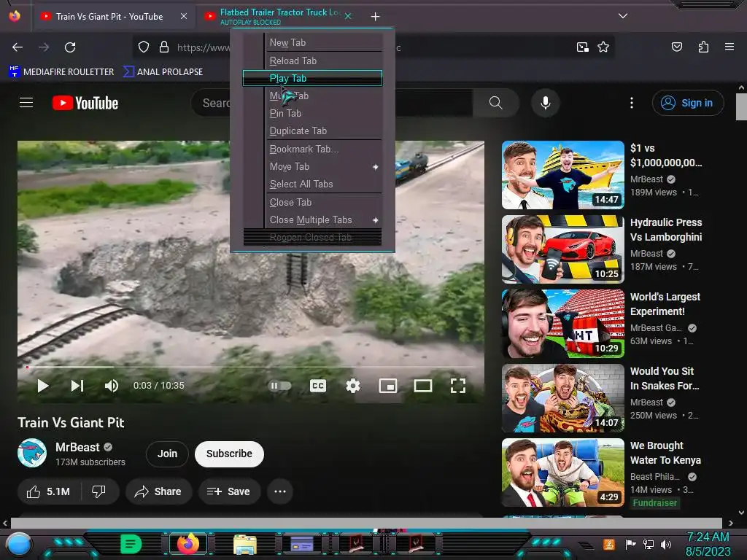
Task: Click the site security padlock icon
Action: coord(164,47)
